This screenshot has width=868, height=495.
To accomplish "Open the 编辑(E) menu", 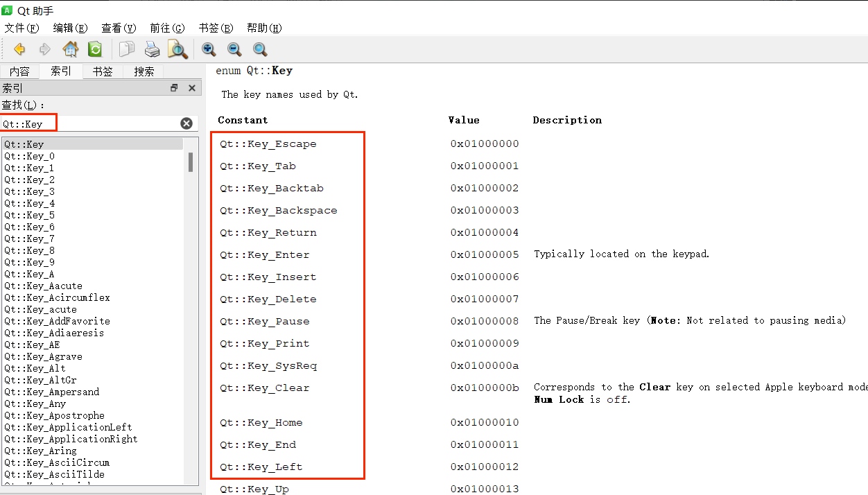I will pos(71,28).
